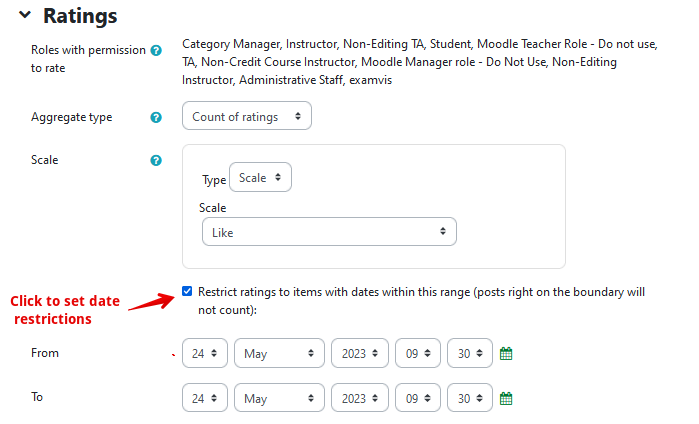The height and width of the screenshot is (424, 699).
Task: Open the From year dropdown
Action: point(360,354)
